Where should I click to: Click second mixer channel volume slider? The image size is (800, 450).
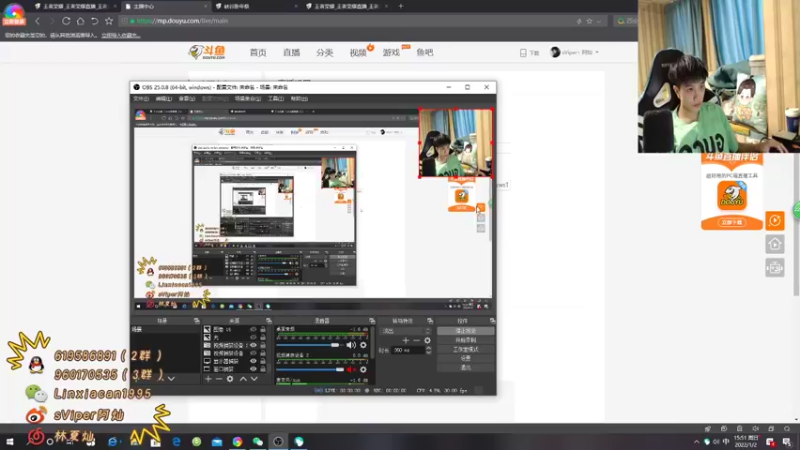tap(309, 369)
